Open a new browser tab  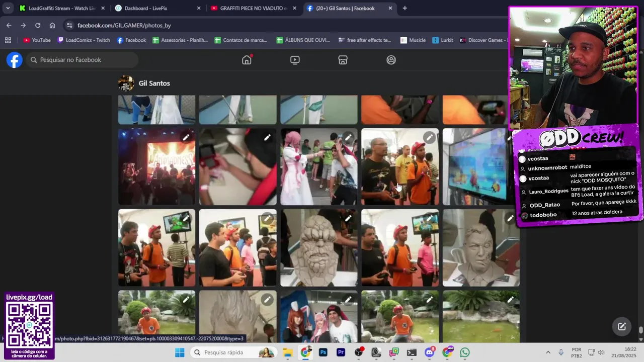[x=405, y=8]
